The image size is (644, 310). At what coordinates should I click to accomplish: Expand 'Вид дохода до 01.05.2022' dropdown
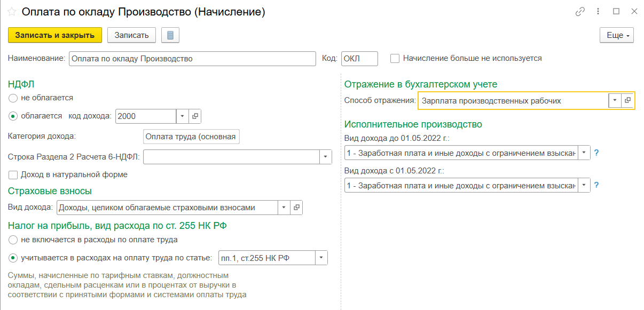tap(584, 153)
